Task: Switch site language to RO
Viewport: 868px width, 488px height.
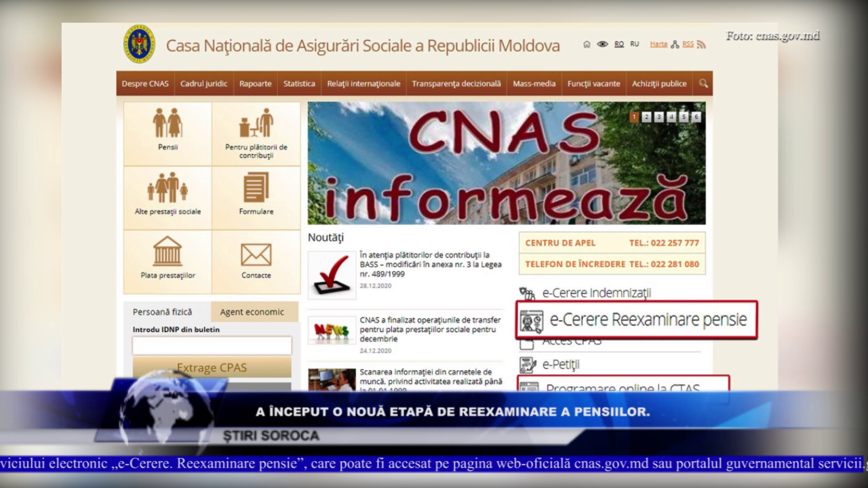Action: pos(619,44)
